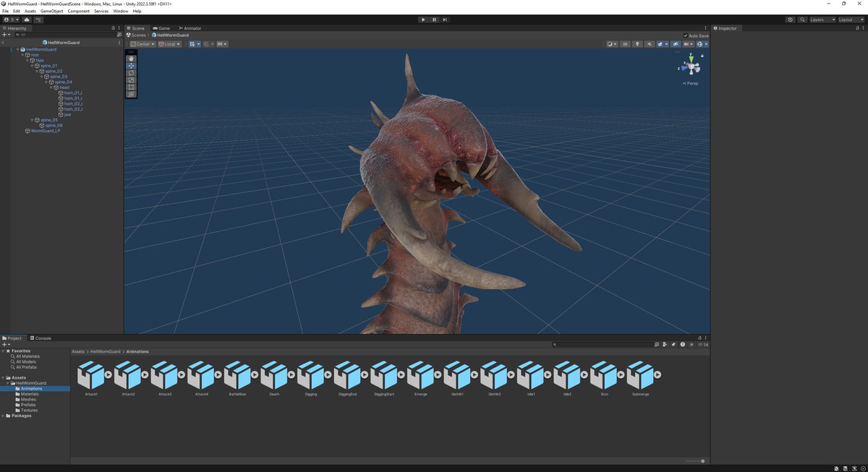The image size is (868, 472).
Task: Click the Play button
Action: pos(423,20)
